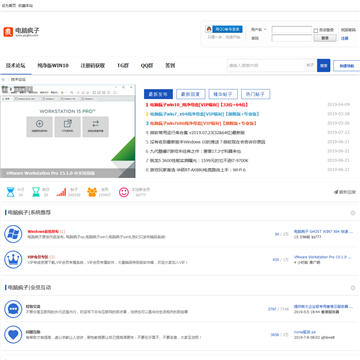Open the VIP crown forum icon

click(13, 260)
